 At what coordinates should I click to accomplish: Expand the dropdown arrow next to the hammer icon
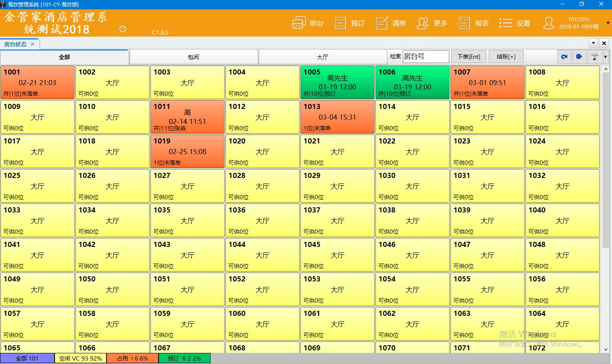pyautogui.click(x=605, y=57)
